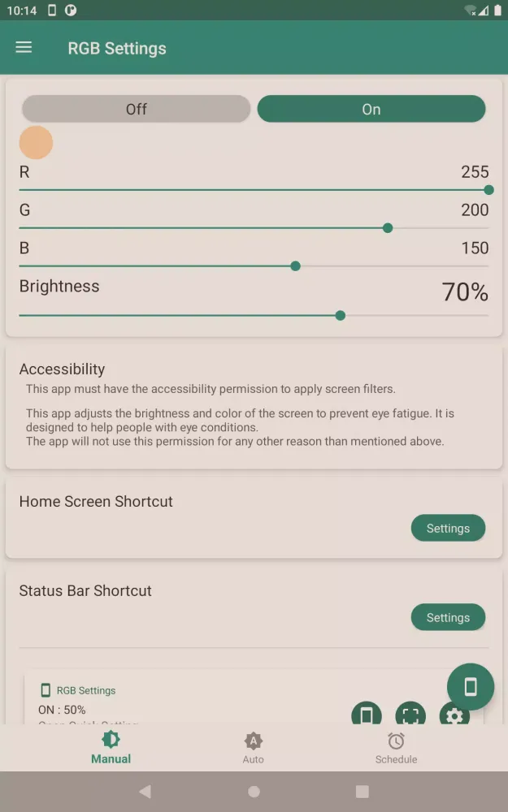Switch to the Auto tab
The height and width of the screenshot is (812, 508).
(x=253, y=747)
